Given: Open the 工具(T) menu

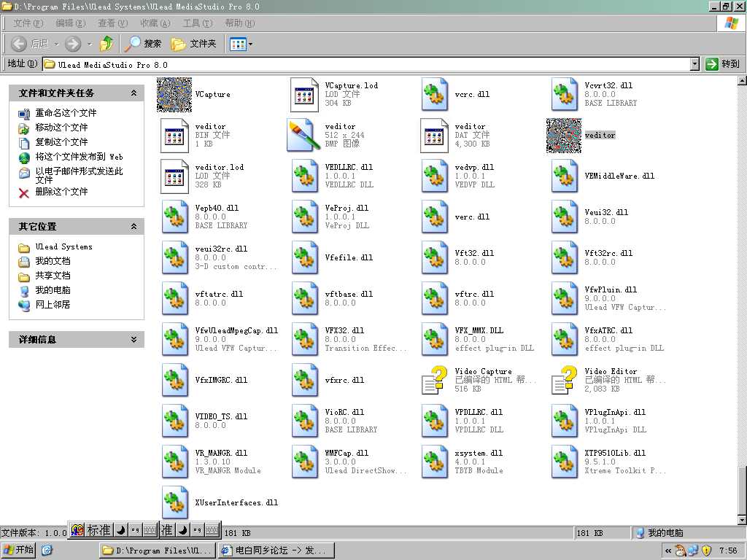Looking at the screenshot, I should pos(197,23).
